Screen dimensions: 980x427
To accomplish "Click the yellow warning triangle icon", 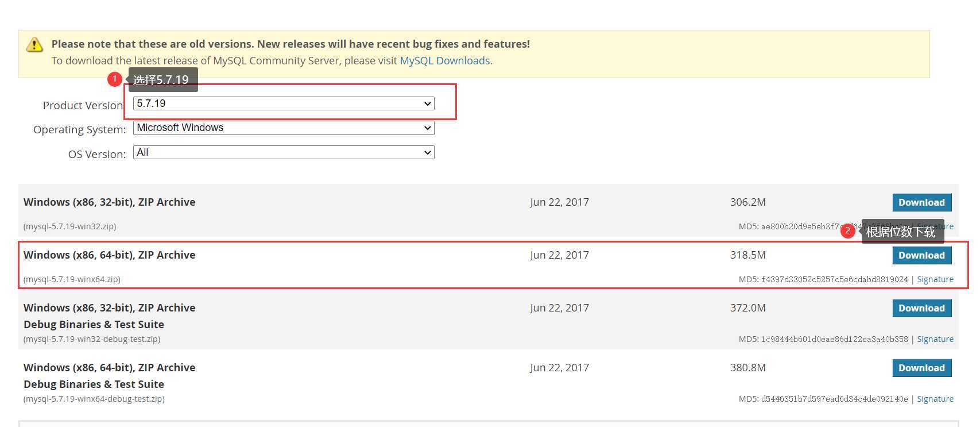I will pos(35,44).
